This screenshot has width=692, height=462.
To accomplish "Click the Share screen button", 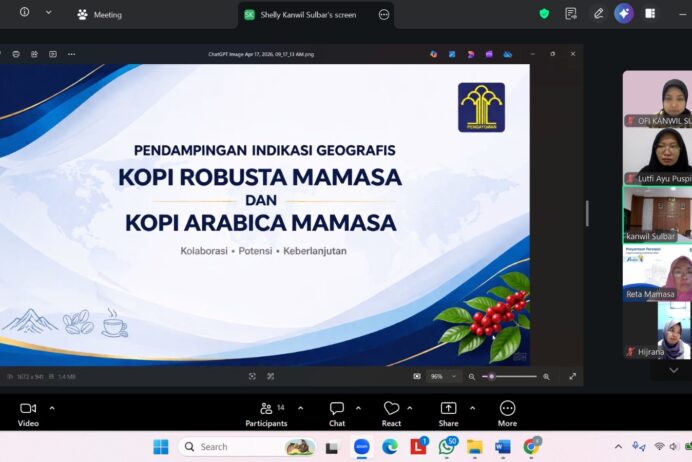I will 448,409.
